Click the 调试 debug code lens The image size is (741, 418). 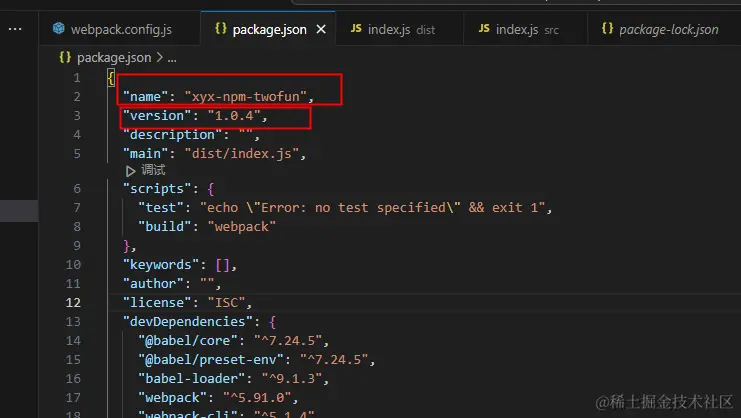pos(153,170)
